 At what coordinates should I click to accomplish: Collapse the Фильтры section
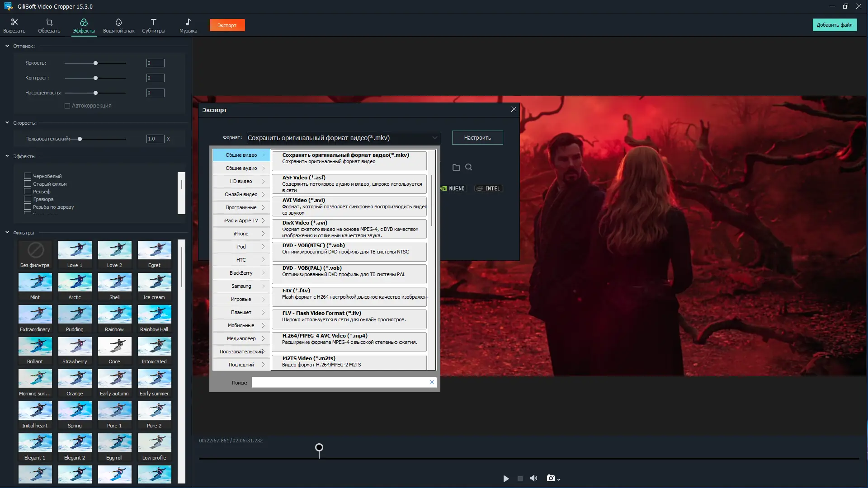7,232
